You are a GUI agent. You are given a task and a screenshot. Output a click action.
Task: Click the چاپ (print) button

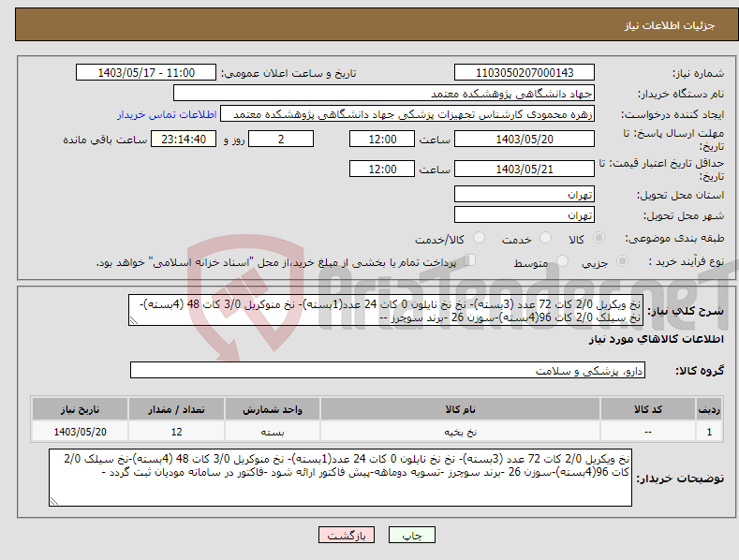(411, 535)
